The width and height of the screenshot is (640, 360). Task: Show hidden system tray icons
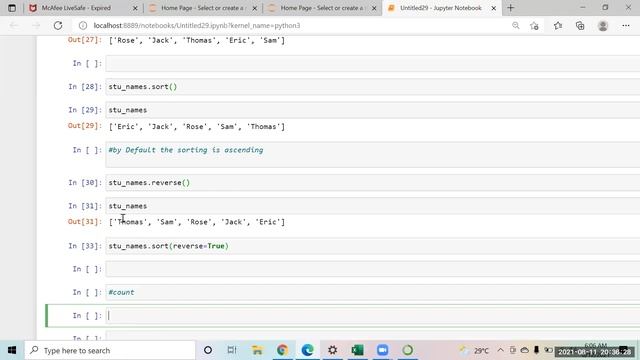500,350
